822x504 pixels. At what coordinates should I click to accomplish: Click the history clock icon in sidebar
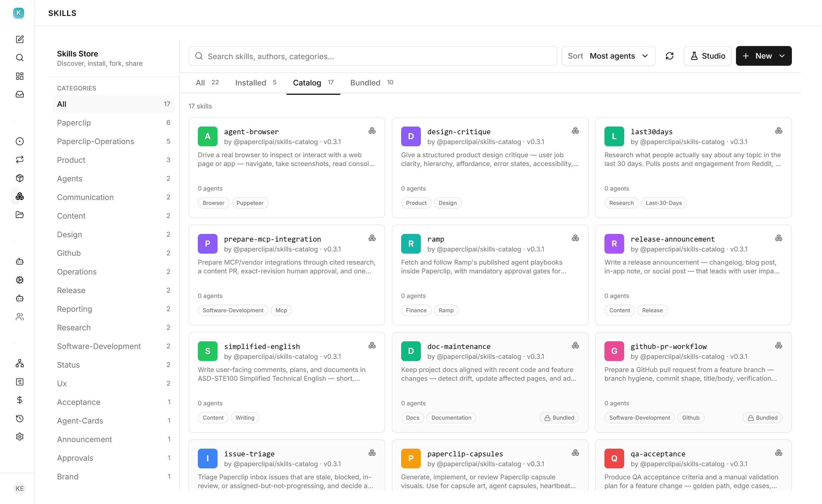tap(20, 418)
